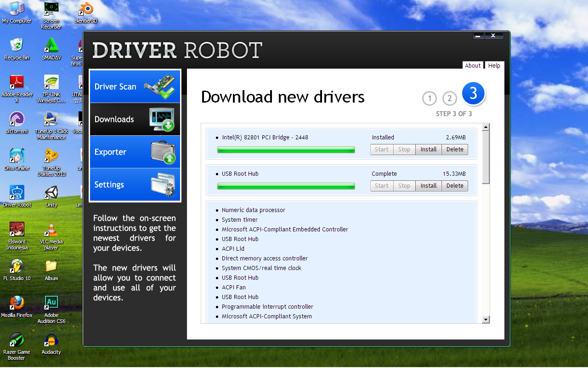Select 'Numeric data processor' in the list
The width and height of the screenshot is (588, 368).
(253, 210)
